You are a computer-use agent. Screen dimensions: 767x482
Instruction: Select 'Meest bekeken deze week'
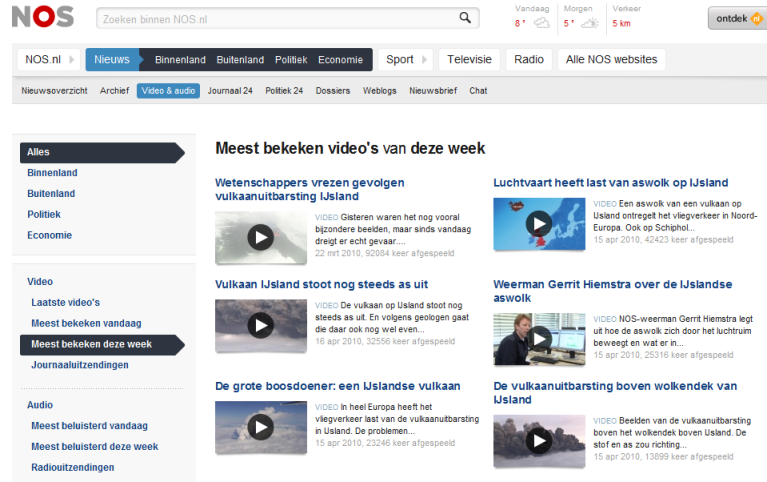(102, 344)
